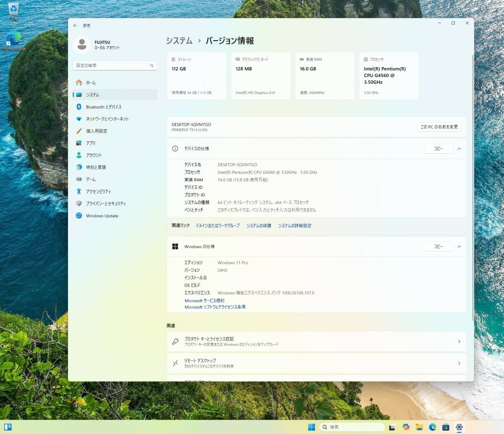Open the FUJITSU account avatar
The image size is (504, 434).
tap(82, 44)
